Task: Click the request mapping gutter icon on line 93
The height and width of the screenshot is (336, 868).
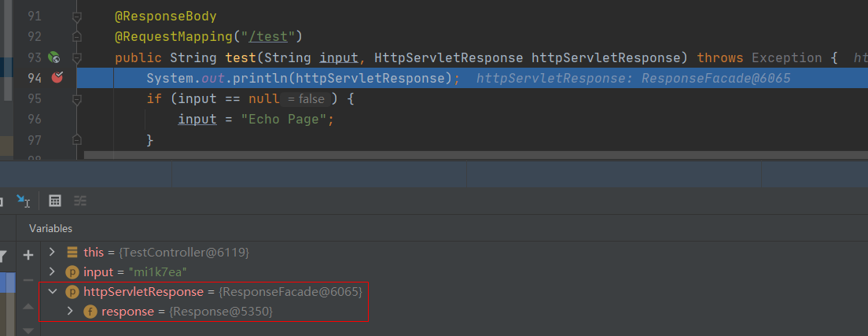Action: click(54, 57)
